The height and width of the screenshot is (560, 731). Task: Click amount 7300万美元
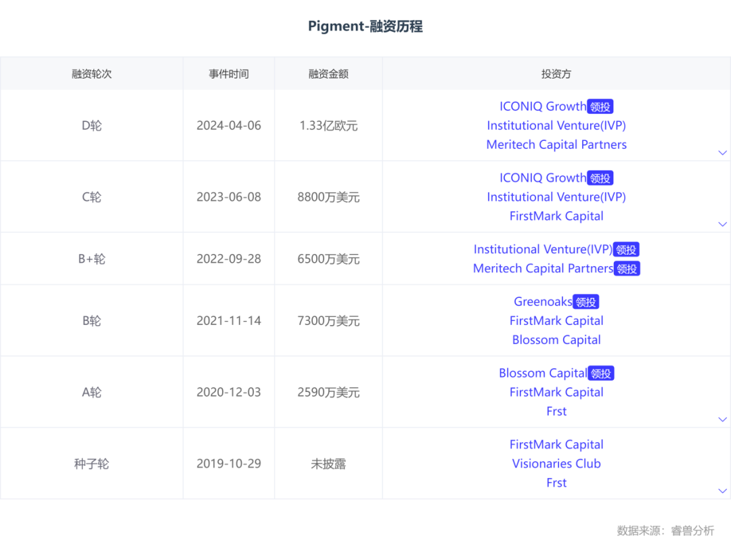point(328,321)
